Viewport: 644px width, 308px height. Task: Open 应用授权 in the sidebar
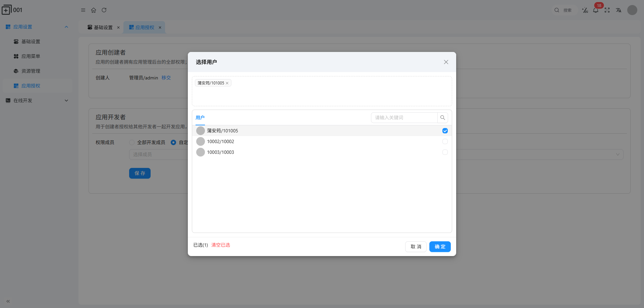pyautogui.click(x=38, y=86)
